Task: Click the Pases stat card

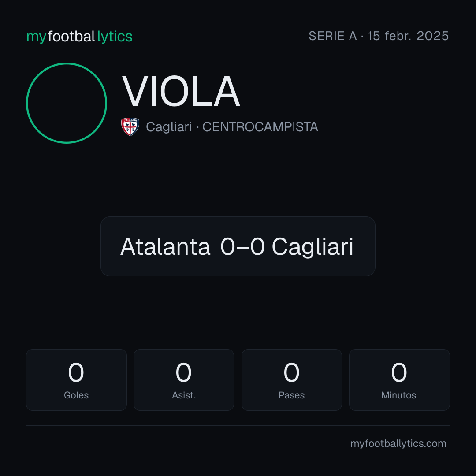Action: (292, 380)
